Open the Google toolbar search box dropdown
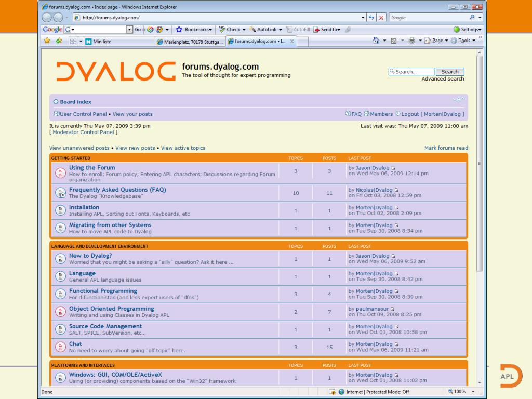Image resolution: width=532 pixels, height=399 pixels. [129, 30]
